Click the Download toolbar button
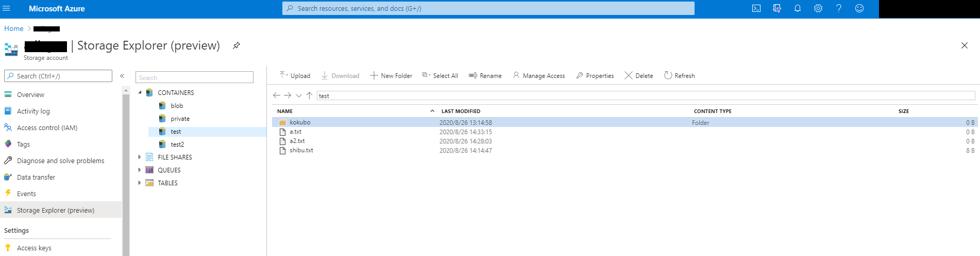 click(340, 75)
